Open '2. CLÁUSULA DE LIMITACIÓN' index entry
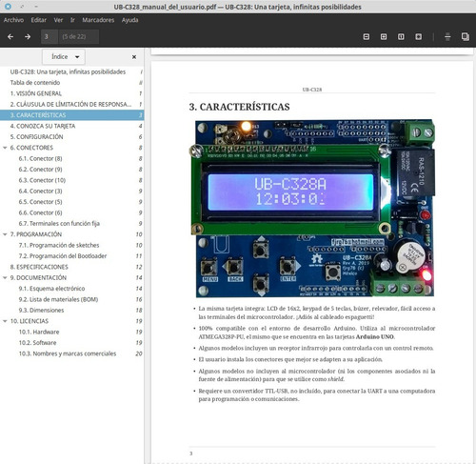The width and height of the screenshot is (476, 464). [71, 104]
